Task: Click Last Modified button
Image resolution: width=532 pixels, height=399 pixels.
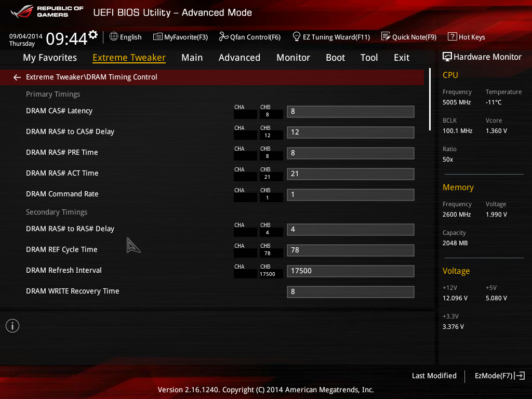Action: tap(434, 376)
